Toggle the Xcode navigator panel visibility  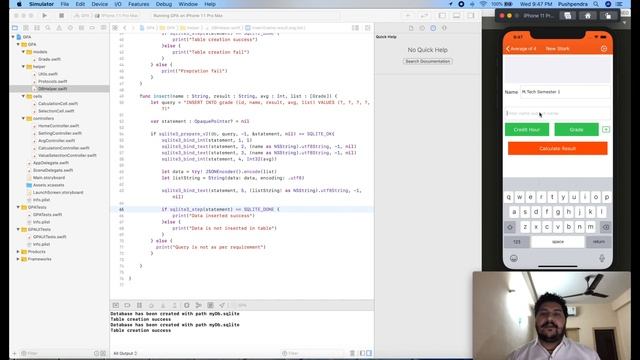click(442, 16)
